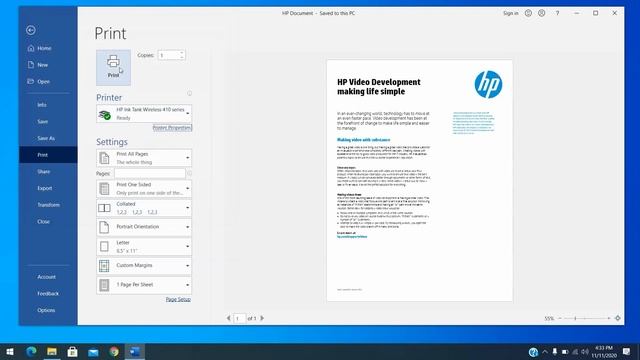Open Word Options
Screen dimensions: 640x360
click(48, 310)
